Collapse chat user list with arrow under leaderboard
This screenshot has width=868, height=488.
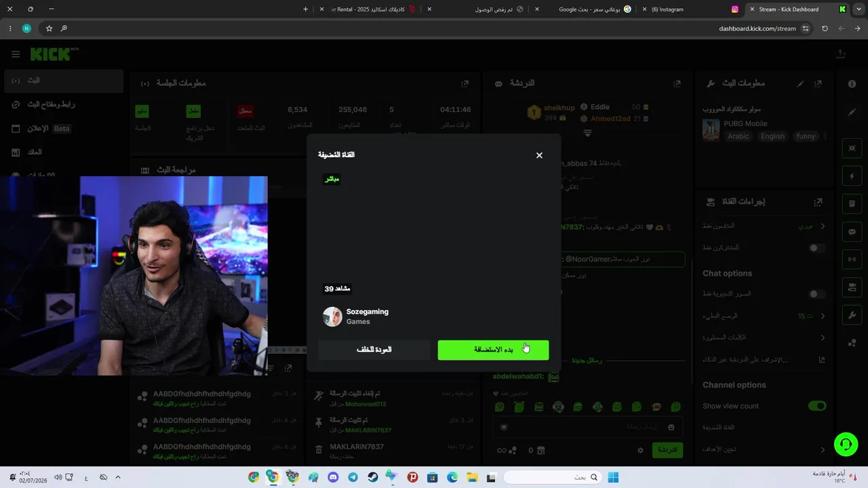click(587, 133)
